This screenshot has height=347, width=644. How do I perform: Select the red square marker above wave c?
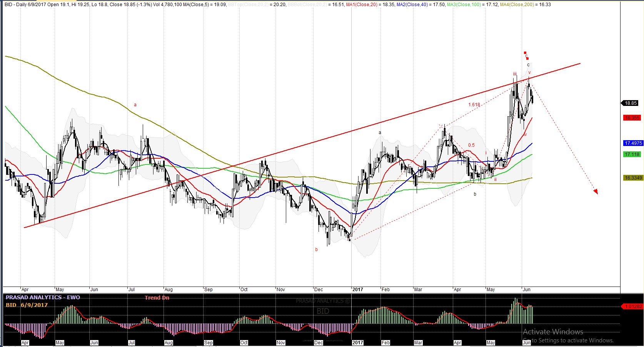[525, 53]
